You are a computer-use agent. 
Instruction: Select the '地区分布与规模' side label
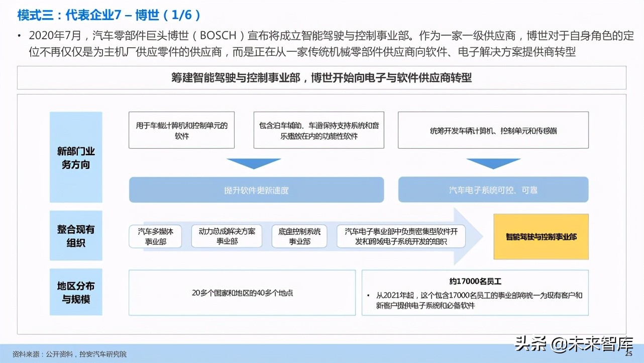coord(76,292)
